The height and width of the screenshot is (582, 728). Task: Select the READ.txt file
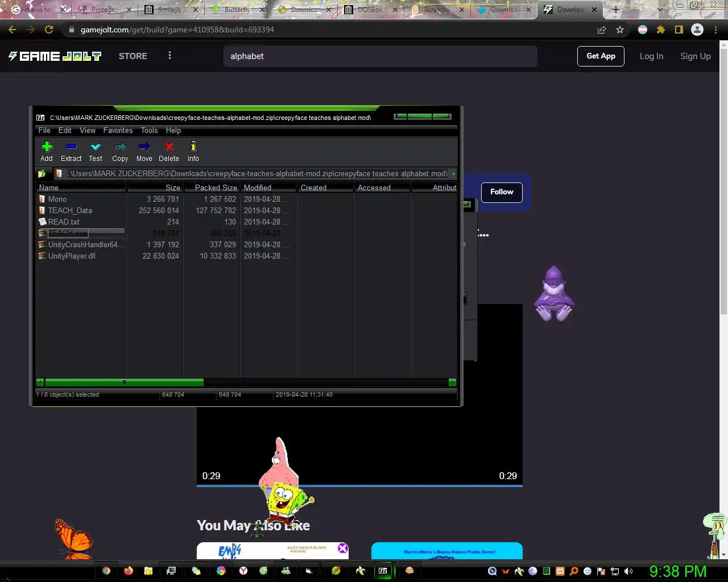(63, 222)
